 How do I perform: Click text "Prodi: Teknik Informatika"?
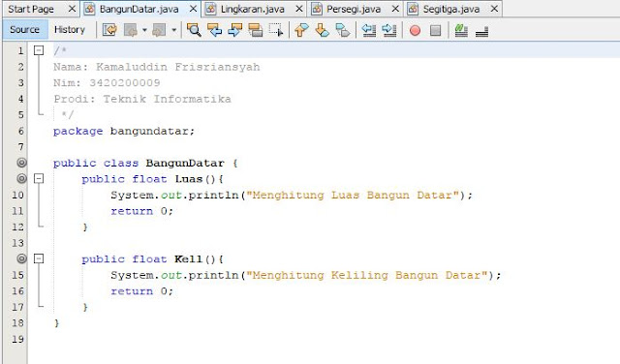[x=142, y=99]
